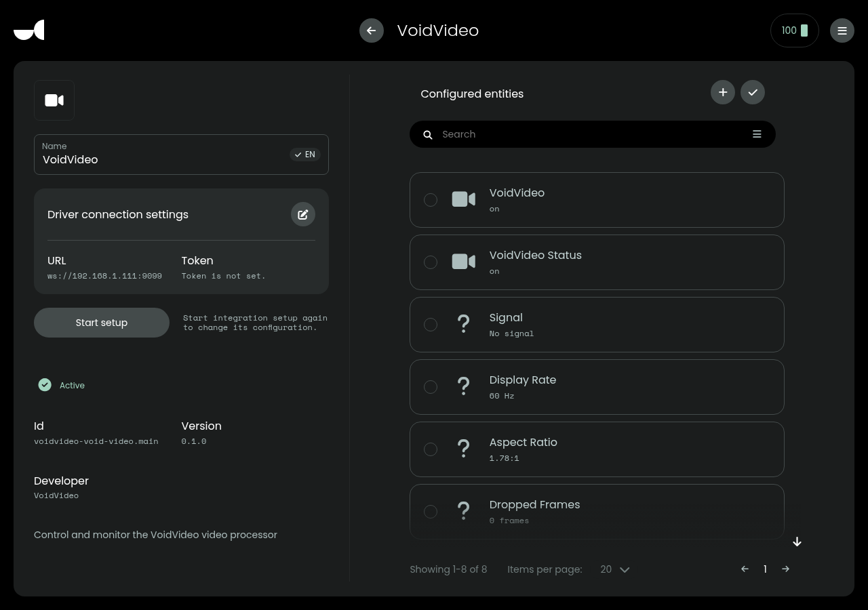This screenshot has height=610, width=868.
Task: Click the logo in the top-left corner
Action: coord(29,30)
